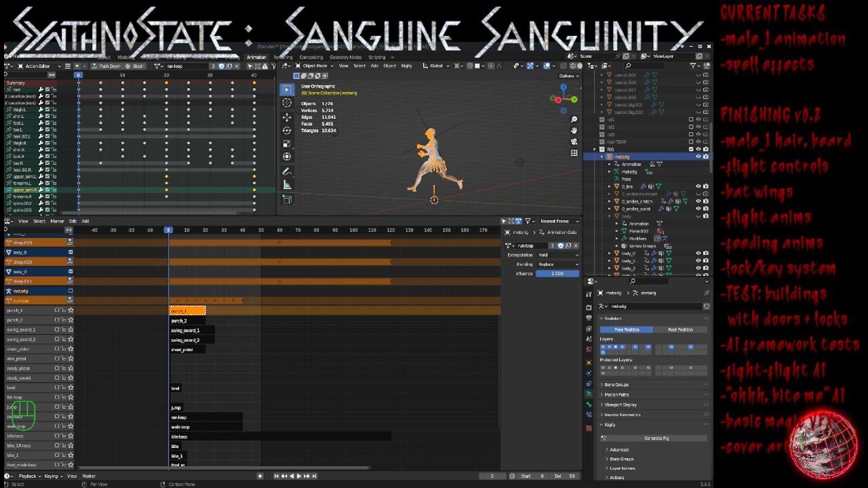Switch to the Animation workspace tab

[x=256, y=57]
